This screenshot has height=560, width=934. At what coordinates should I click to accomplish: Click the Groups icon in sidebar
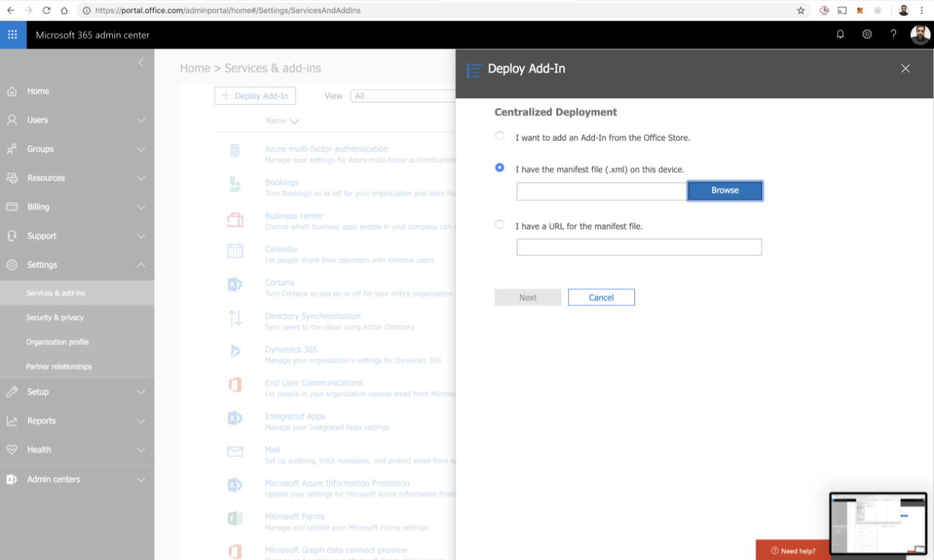(12, 149)
